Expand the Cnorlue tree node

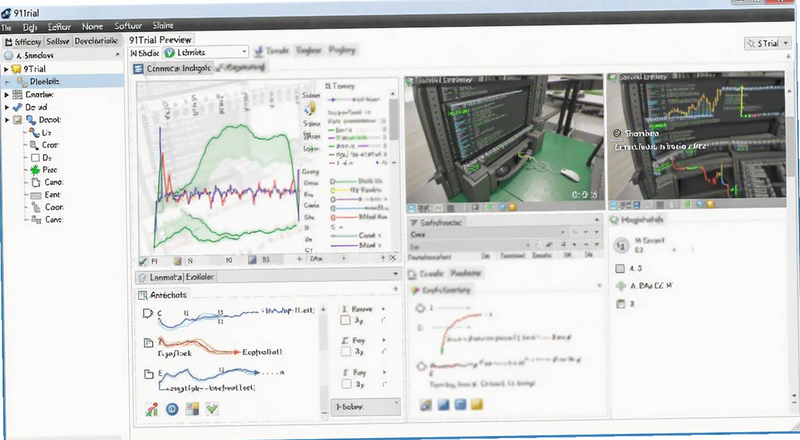7,94
